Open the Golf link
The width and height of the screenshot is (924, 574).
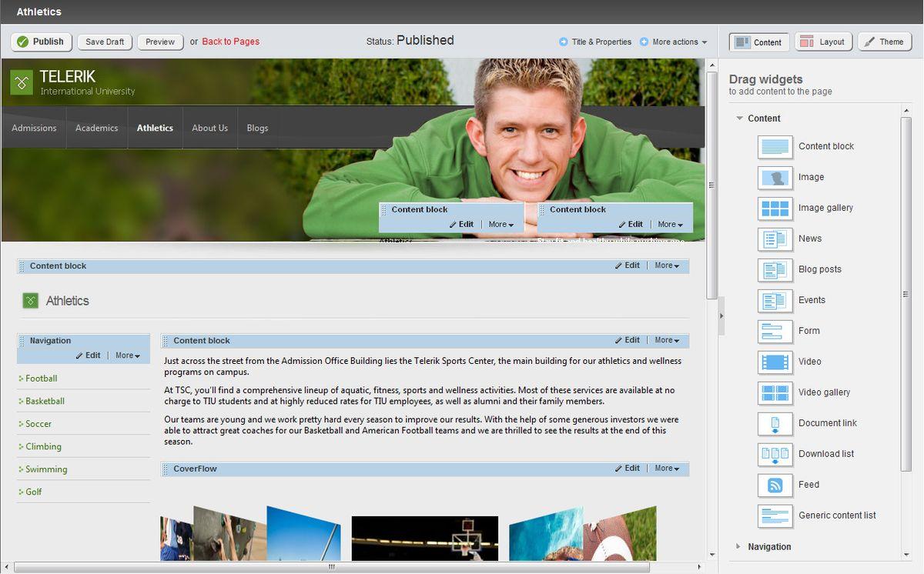[x=34, y=492]
